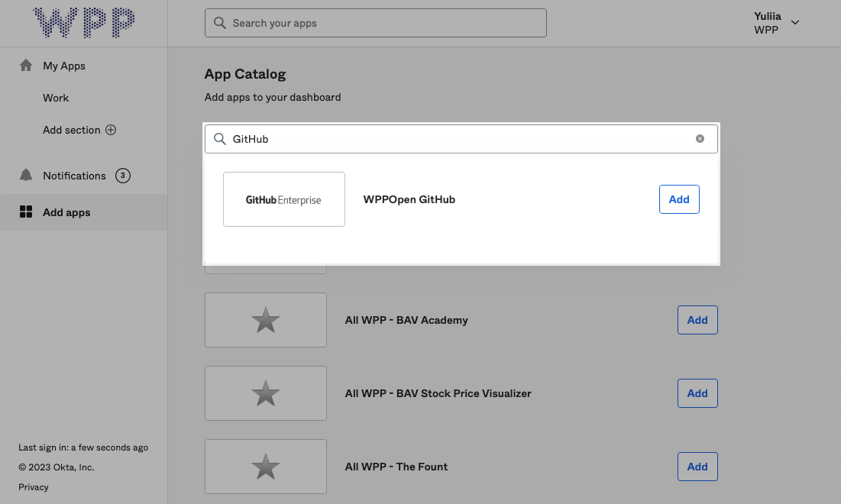This screenshot has width=841, height=504.
Task: Click magnifier icon in catalog search
Action: [220, 139]
